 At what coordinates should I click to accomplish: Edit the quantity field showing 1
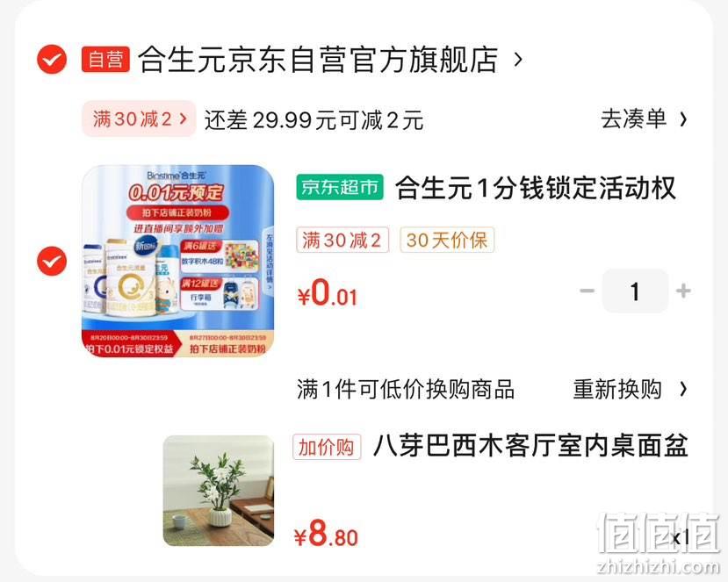point(635,291)
